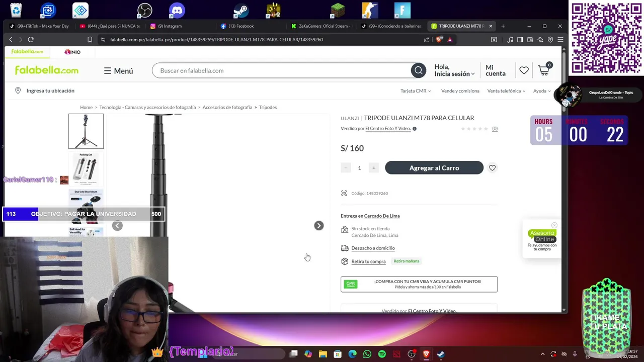The image size is (644, 362).
Task: Open the Counter-Strike desktop shortcut
Action: (370, 10)
